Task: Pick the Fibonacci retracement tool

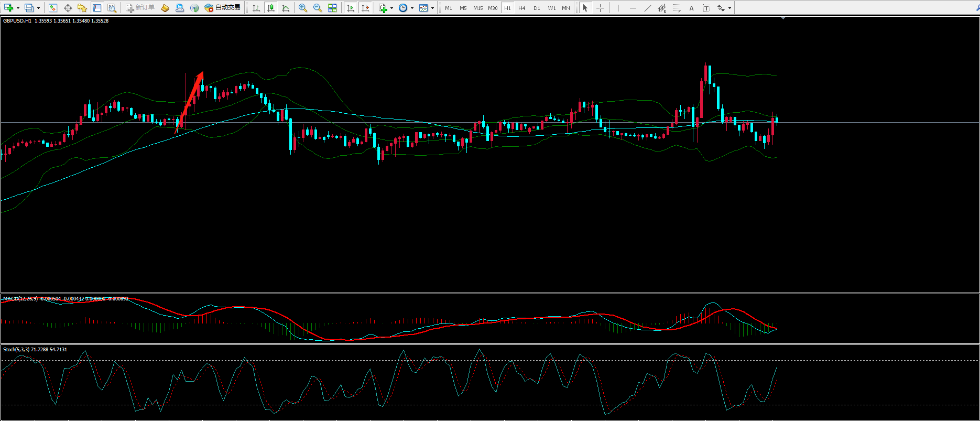Action: 677,8
